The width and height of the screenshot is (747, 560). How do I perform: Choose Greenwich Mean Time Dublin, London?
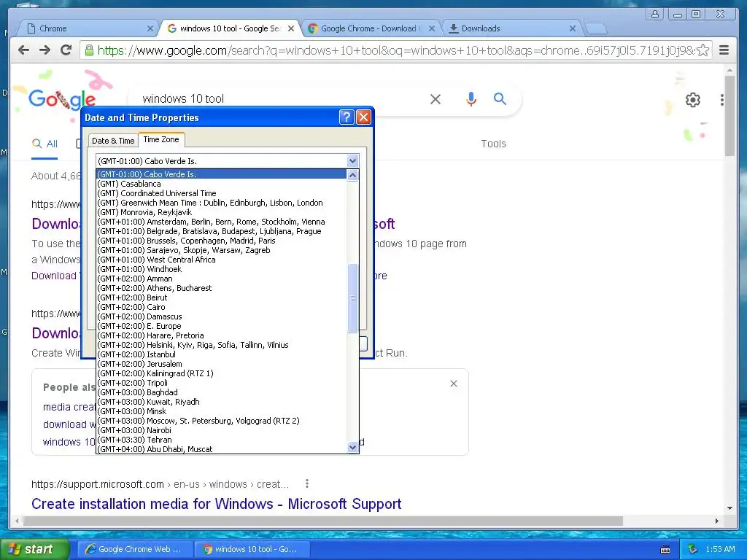coord(221,203)
